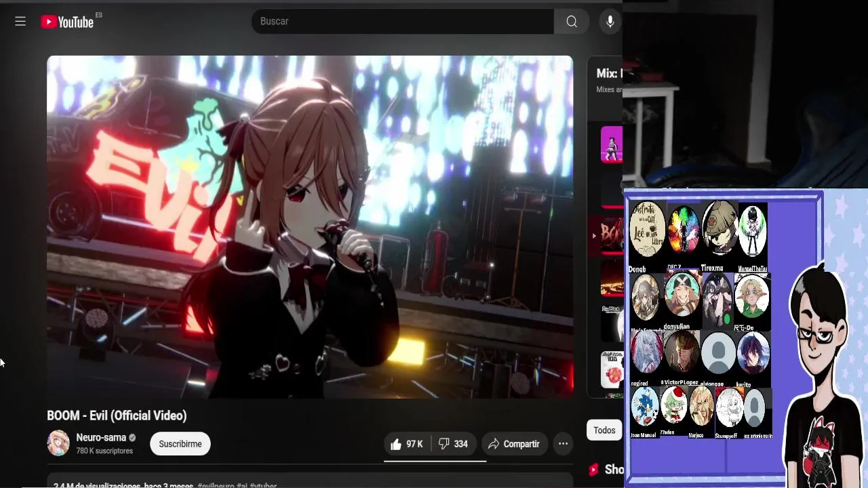This screenshot has width=868, height=488.
Task: Open the YouTube hamburger guide menu
Action: coord(20,22)
